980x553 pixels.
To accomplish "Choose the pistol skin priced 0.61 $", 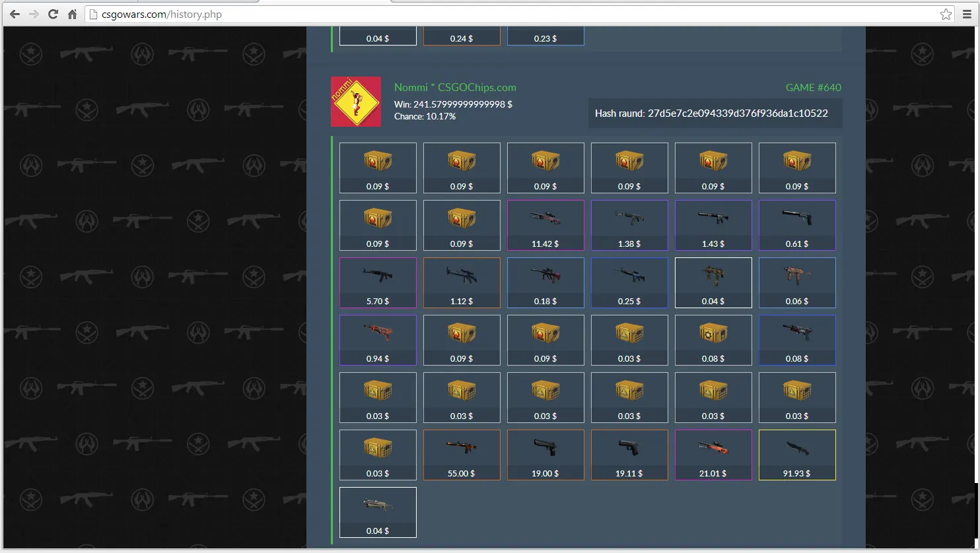I will tap(797, 225).
